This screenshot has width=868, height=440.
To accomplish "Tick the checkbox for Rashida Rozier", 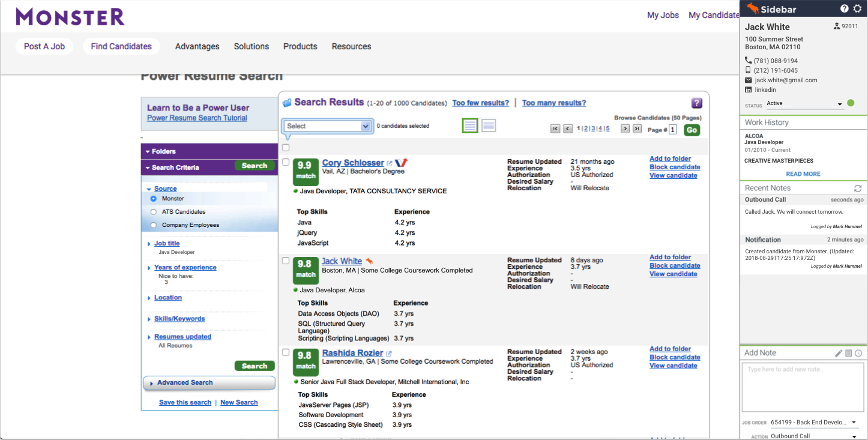I will 286,352.
